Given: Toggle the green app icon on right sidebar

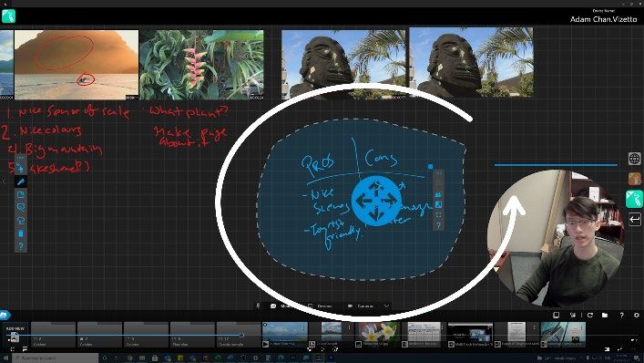Looking at the screenshot, I should (634, 199).
